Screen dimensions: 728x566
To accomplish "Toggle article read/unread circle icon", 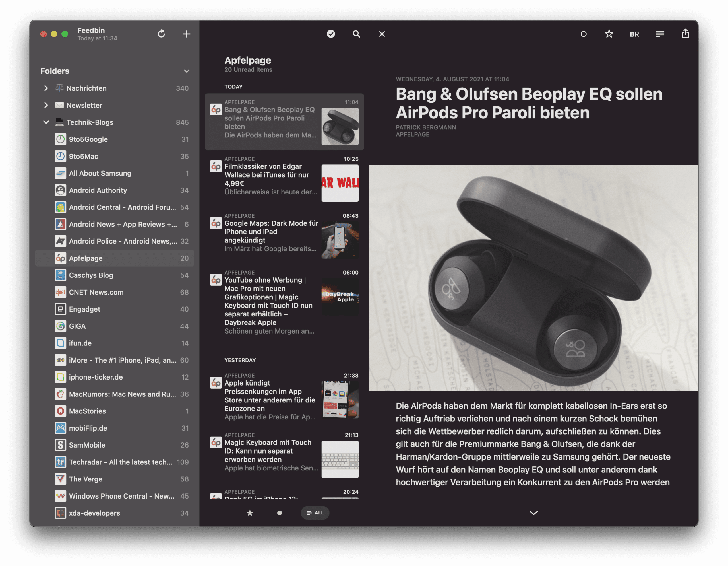I will (x=583, y=34).
